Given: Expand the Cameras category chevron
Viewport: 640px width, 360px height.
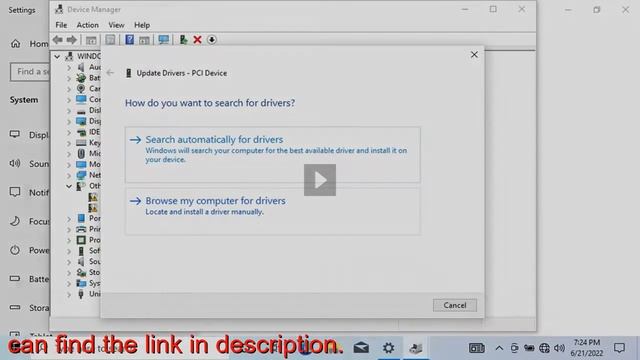Looking at the screenshot, I should pos(69,89).
